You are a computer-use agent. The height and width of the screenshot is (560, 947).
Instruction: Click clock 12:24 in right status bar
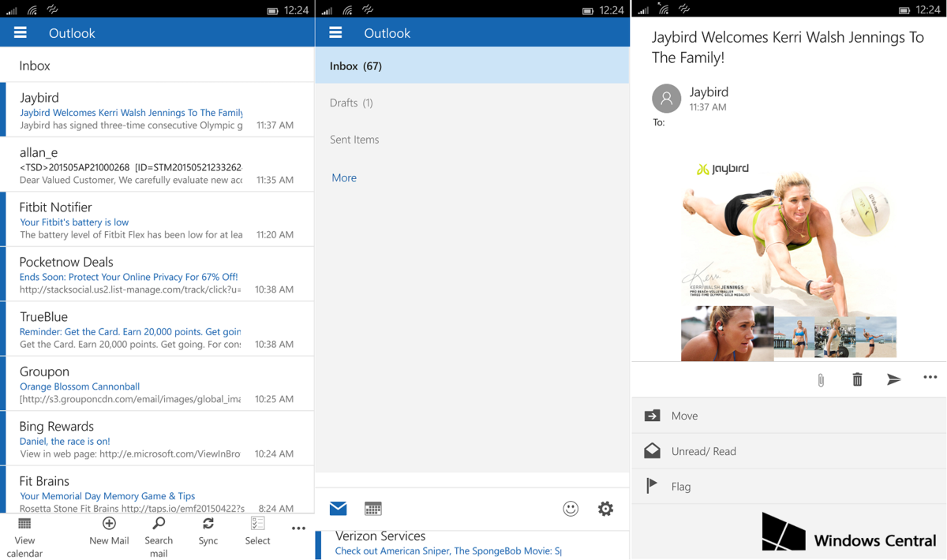927,10
